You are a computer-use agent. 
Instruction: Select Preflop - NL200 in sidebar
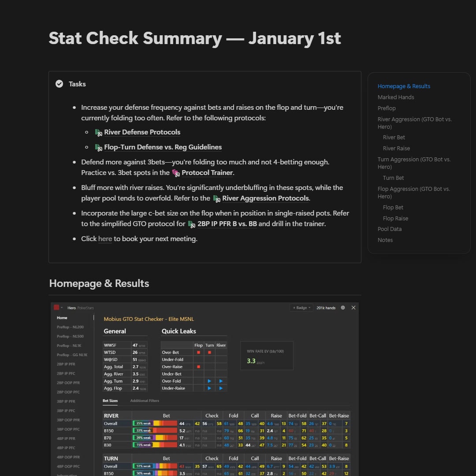click(x=70, y=327)
